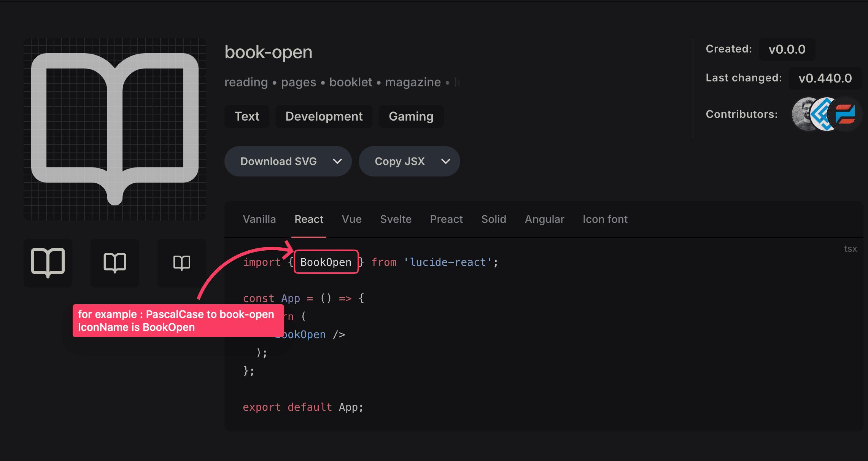Click the v0.0.0 created version badge
This screenshot has width=868, height=461.
787,49
